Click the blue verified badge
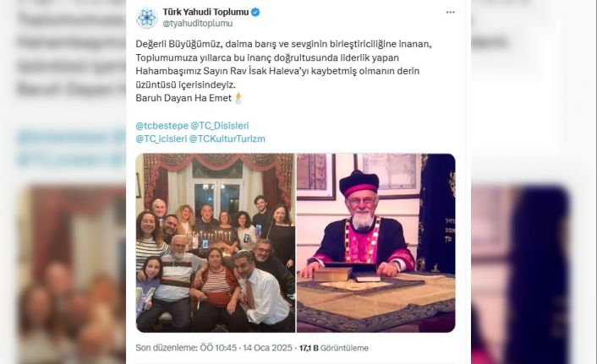Image resolution: width=597 pixels, height=364 pixels. point(255,12)
